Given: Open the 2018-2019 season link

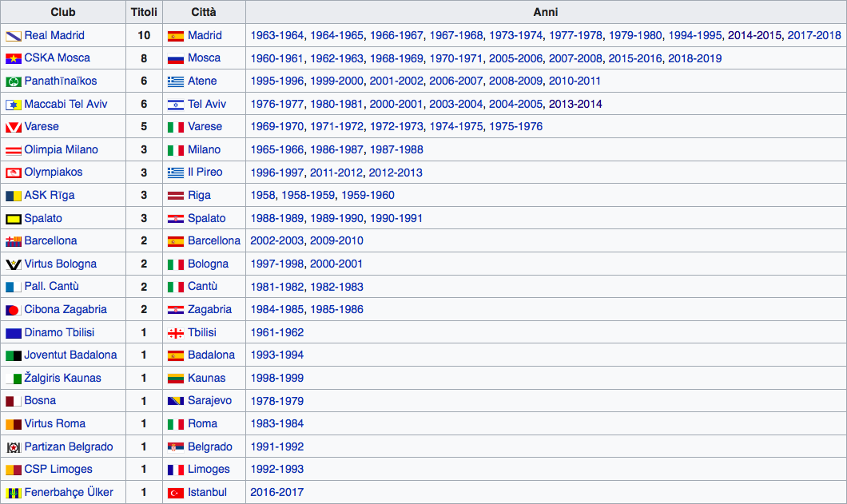Looking at the screenshot, I should tap(694, 58).
